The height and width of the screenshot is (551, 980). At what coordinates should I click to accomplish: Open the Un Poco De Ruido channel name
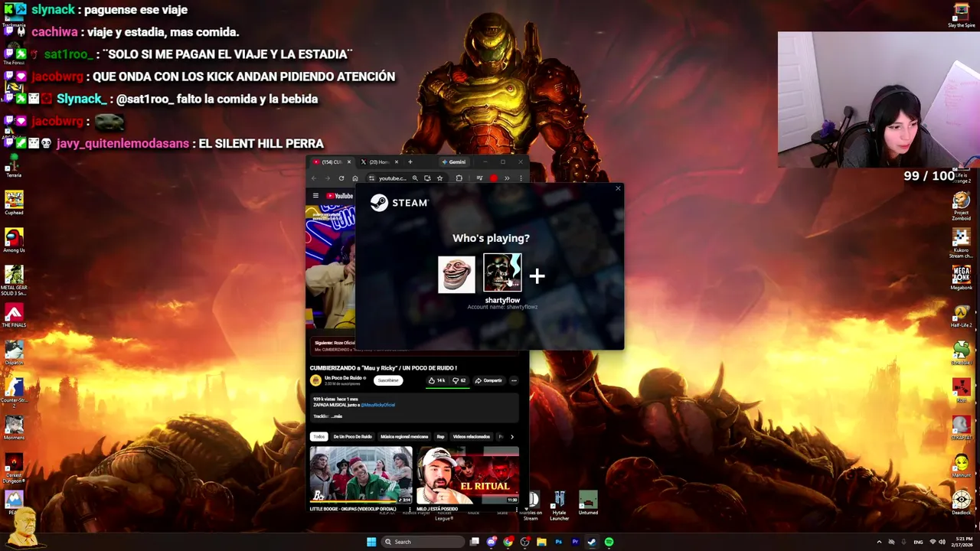click(x=343, y=378)
